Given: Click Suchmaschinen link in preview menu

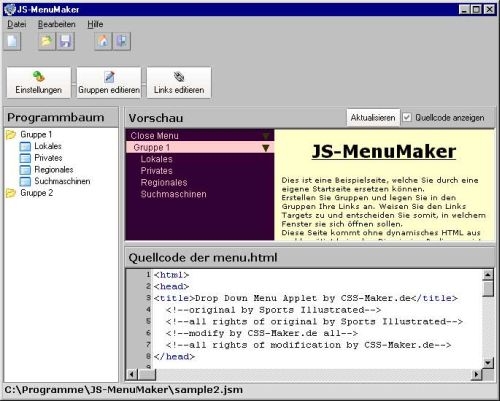Looking at the screenshot, I should pyautogui.click(x=173, y=194).
